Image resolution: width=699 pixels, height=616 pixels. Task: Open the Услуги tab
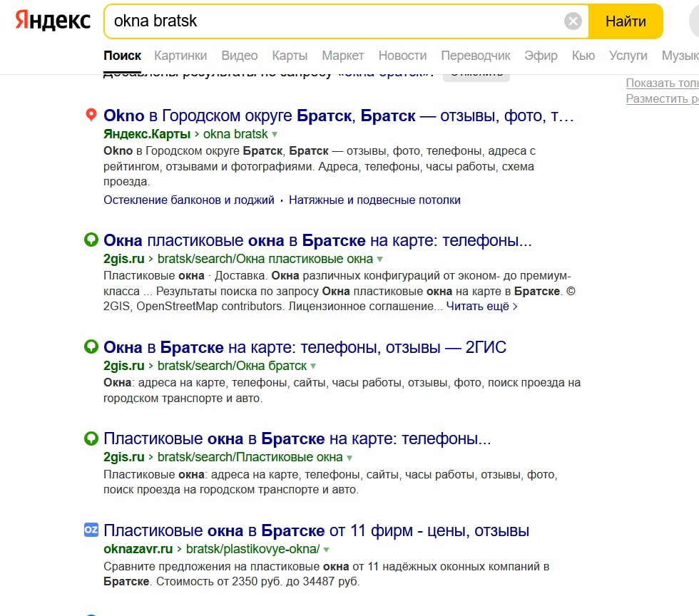[628, 56]
